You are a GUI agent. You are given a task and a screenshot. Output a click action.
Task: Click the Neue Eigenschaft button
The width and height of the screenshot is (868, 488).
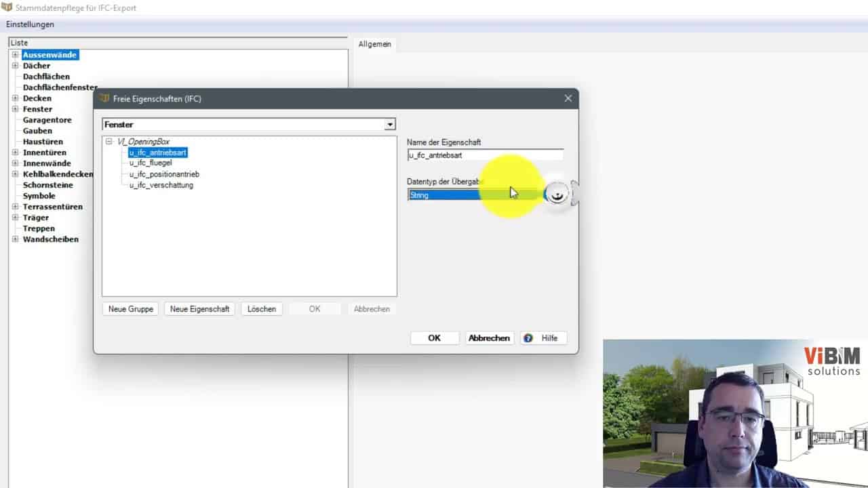(x=199, y=308)
